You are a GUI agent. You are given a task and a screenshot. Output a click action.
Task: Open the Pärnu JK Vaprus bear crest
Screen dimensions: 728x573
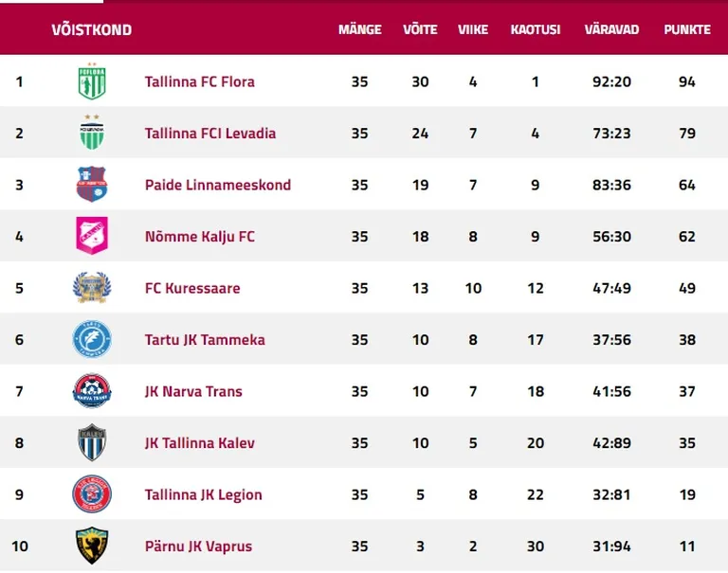[x=92, y=546]
